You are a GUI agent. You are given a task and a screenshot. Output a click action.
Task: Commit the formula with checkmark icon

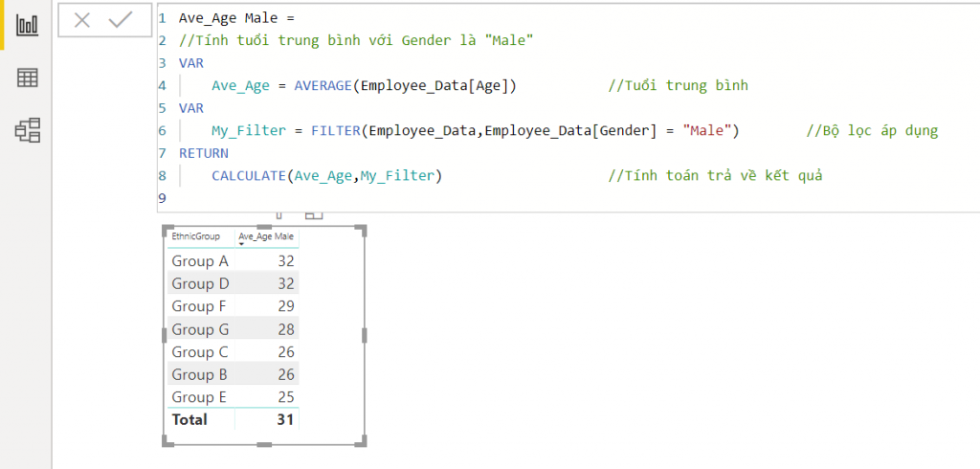click(121, 20)
